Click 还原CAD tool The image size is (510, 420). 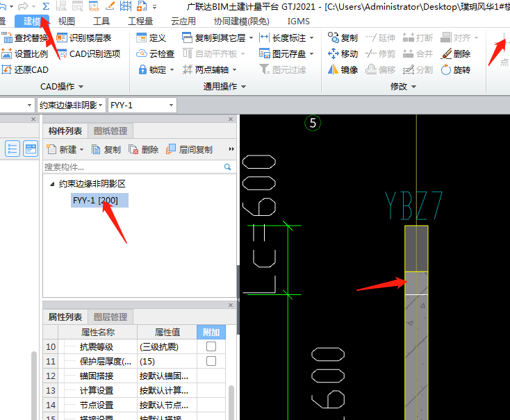pos(25,70)
